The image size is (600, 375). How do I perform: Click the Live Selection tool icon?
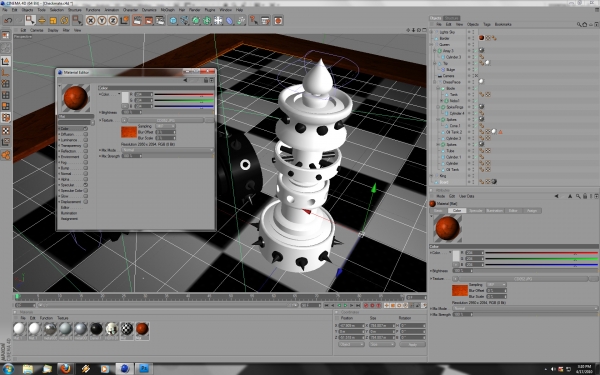(30, 20)
